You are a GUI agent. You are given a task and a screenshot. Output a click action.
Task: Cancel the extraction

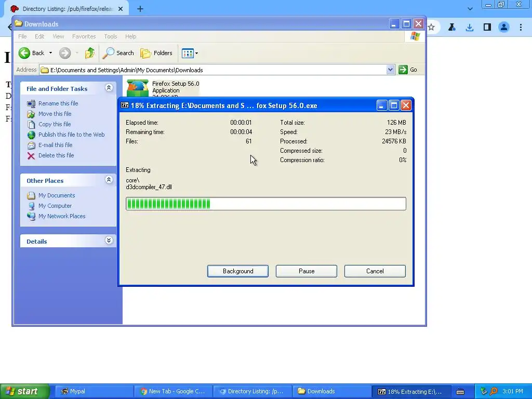tap(375, 271)
